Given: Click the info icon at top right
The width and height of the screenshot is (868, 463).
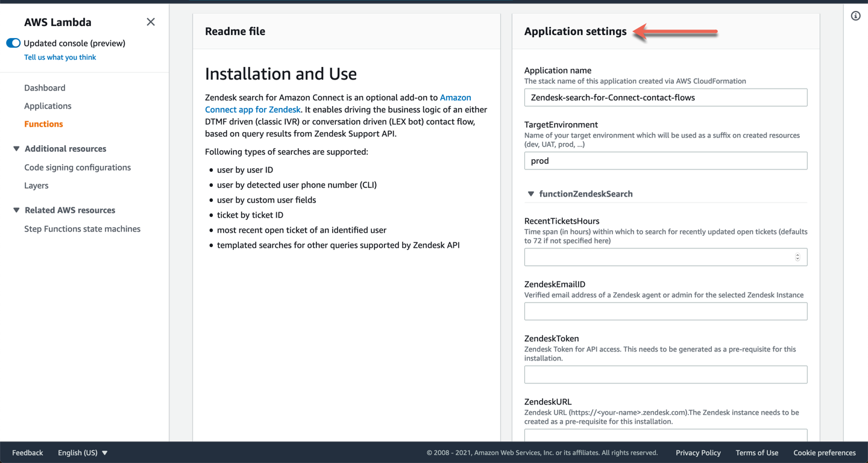Looking at the screenshot, I should point(855,16).
